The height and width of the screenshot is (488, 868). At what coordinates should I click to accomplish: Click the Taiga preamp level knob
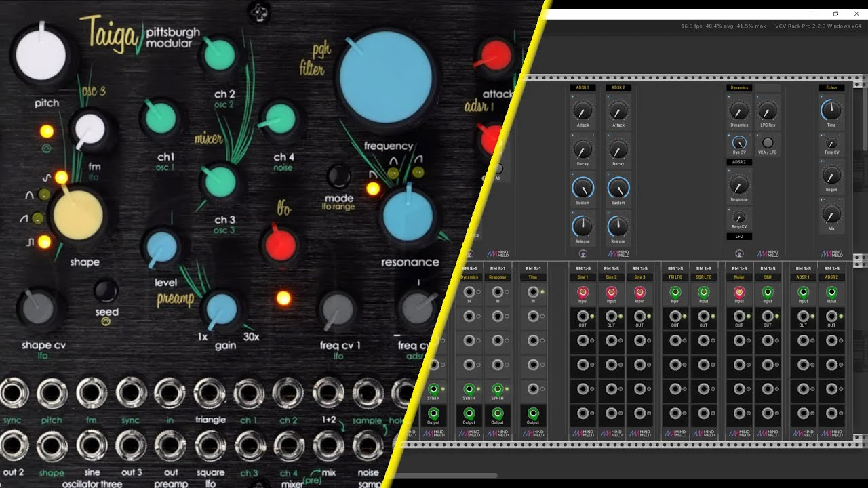(163, 247)
